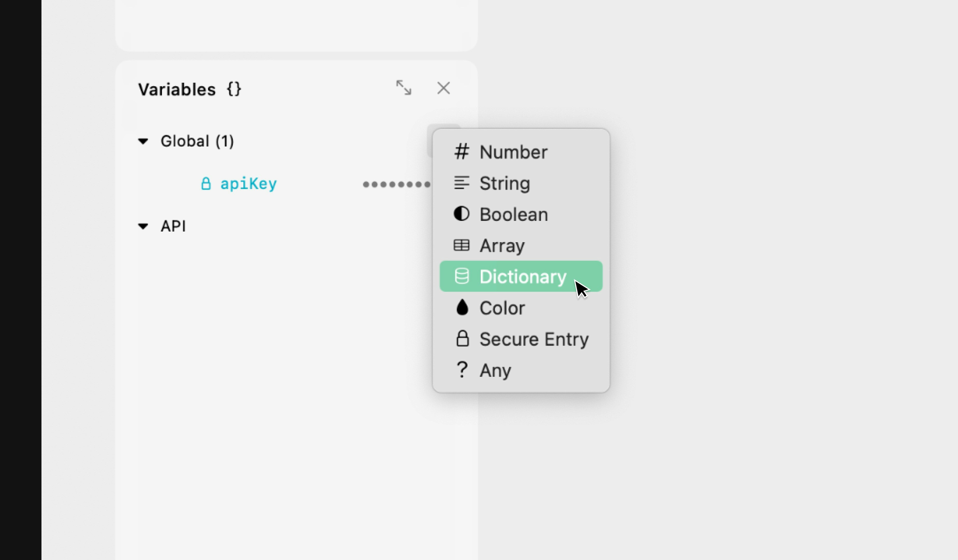The width and height of the screenshot is (958, 560).
Task: Click the droplet icon beside Color
Action: click(x=462, y=307)
